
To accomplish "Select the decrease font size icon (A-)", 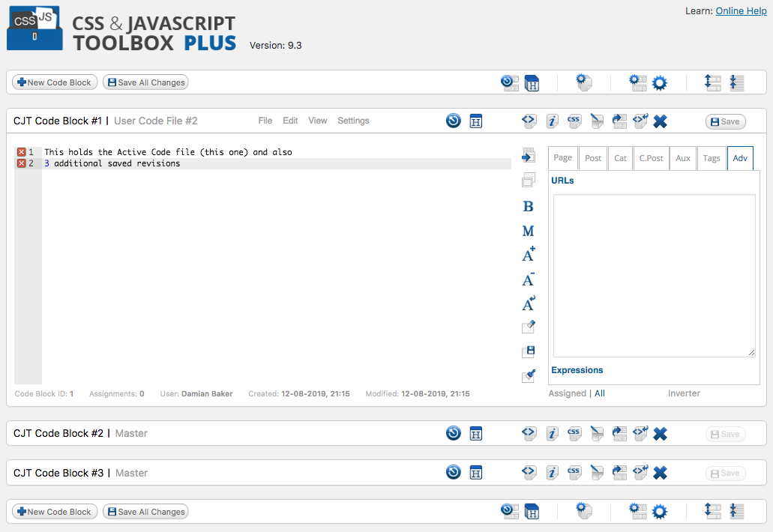I will click(528, 279).
